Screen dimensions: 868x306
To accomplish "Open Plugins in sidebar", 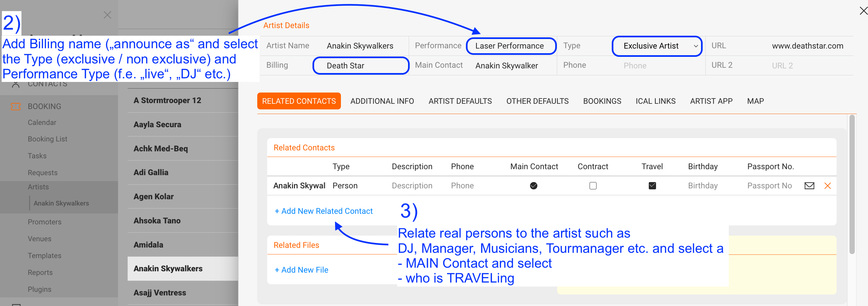I will point(39,289).
